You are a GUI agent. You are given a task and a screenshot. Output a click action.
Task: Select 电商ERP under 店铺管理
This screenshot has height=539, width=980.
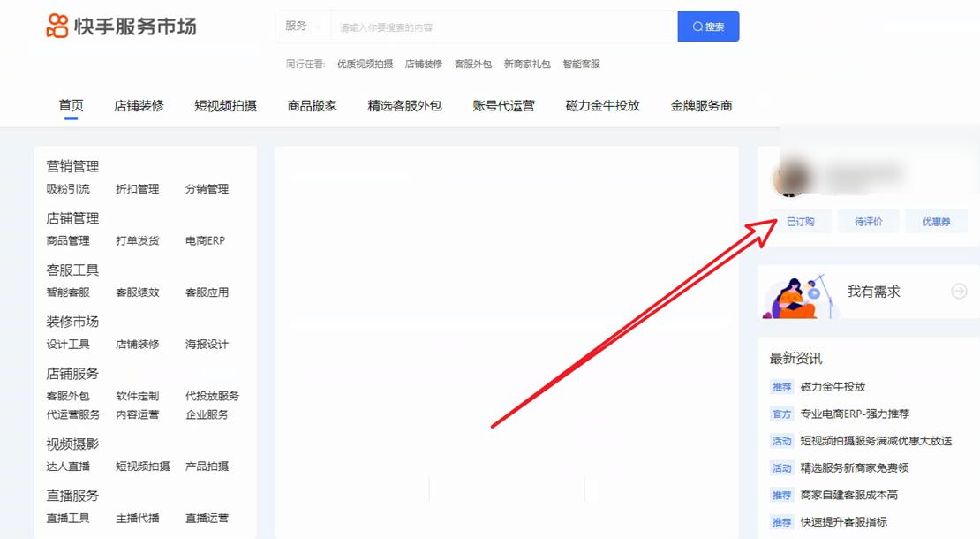click(207, 240)
